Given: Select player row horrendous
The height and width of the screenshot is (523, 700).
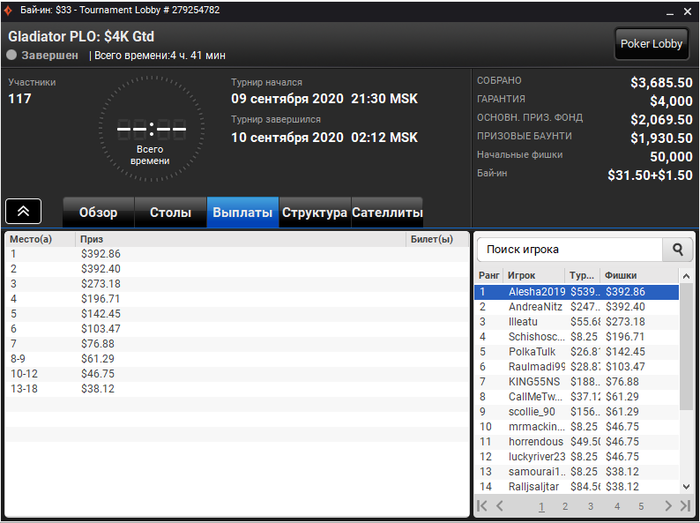Looking at the screenshot, I should (x=577, y=442).
